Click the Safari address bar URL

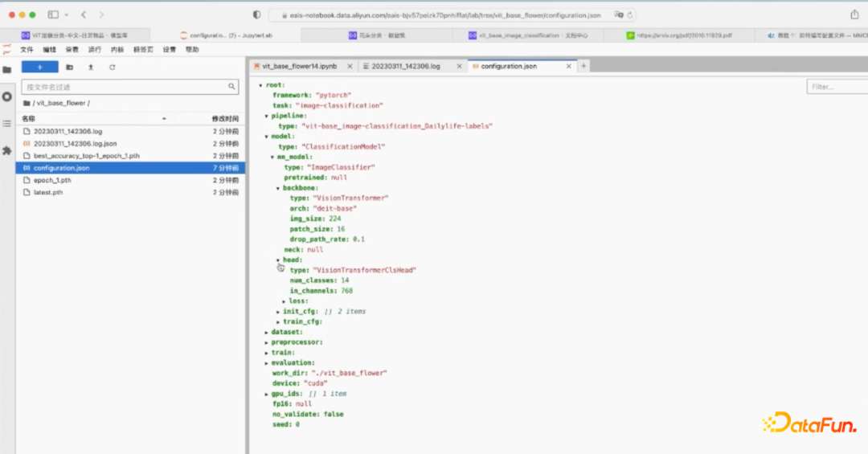click(x=444, y=15)
